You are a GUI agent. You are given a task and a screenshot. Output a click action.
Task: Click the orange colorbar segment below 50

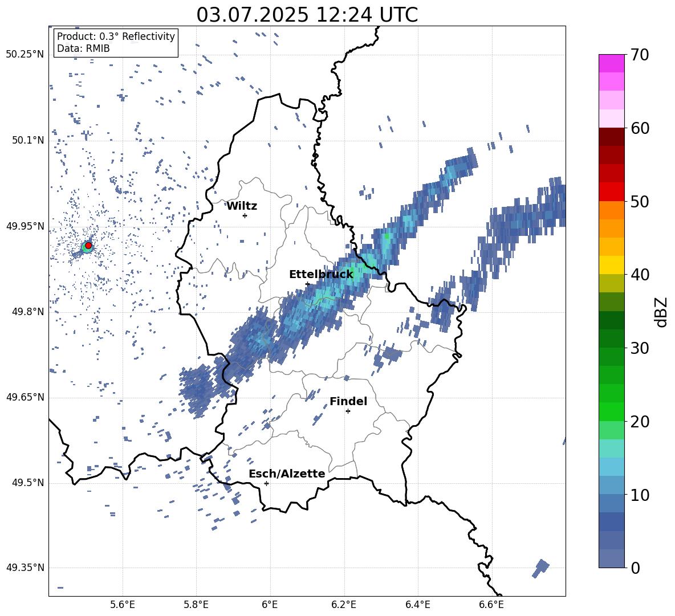[611, 210]
